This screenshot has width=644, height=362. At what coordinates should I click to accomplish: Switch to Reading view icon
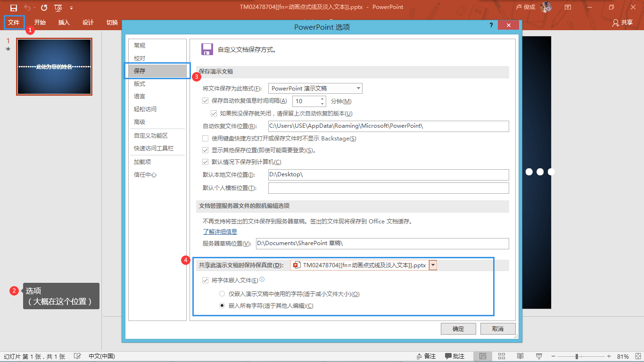[520, 356]
